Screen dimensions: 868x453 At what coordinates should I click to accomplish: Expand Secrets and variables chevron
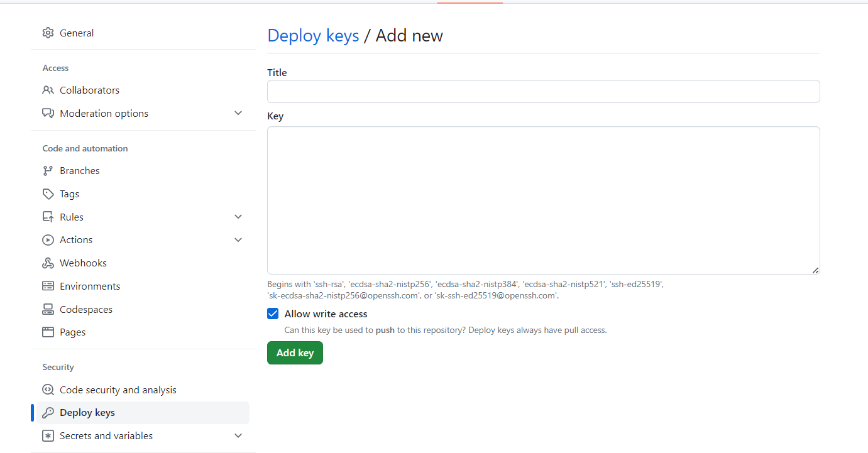tap(238, 435)
